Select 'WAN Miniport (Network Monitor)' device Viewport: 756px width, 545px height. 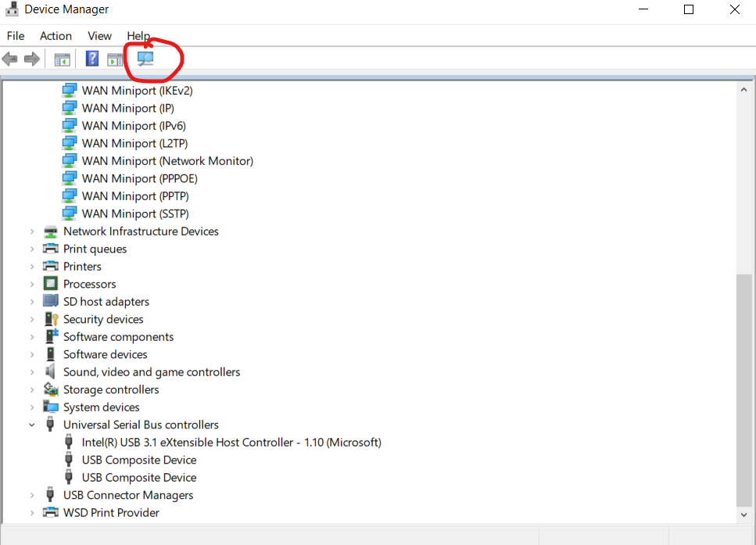(x=168, y=161)
